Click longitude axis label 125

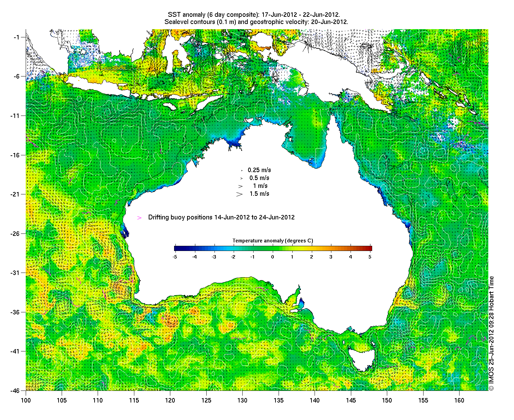pyautogui.click(x=206, y=400)
